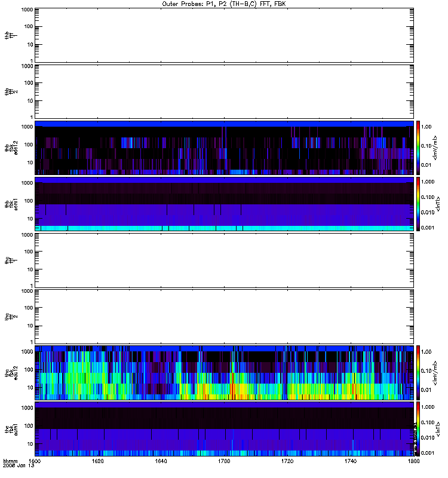Click the '1720' time axis label
The width and height of the screenshot is (448, 478).
(287, 461)
